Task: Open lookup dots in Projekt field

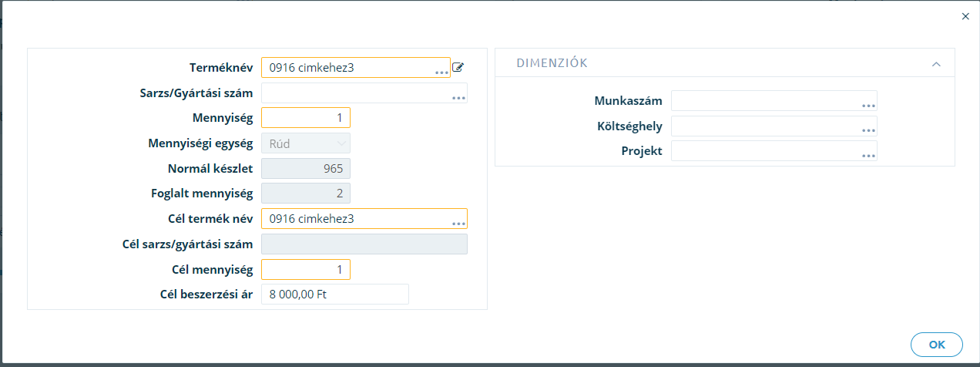Action: [869, 156]
